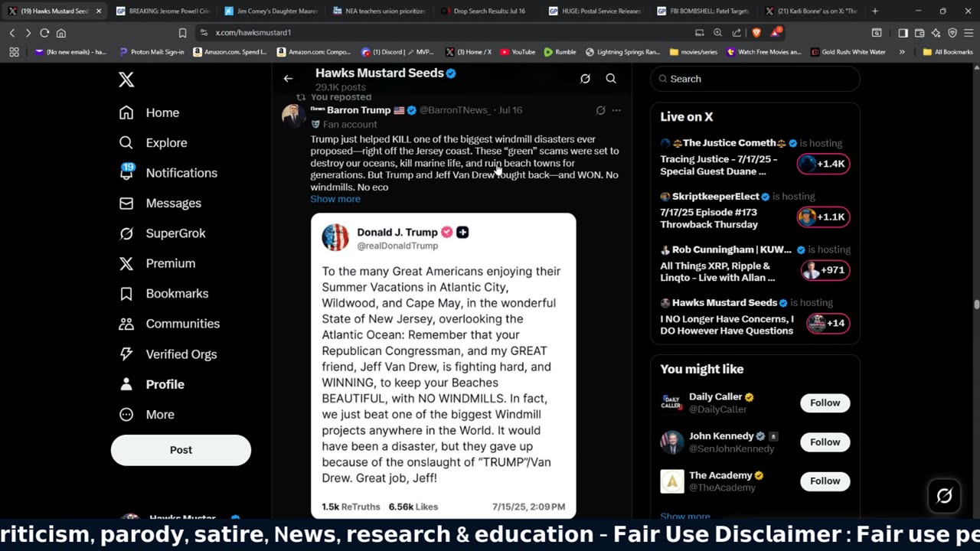Open Explore in X sidebar

point(153,142)
